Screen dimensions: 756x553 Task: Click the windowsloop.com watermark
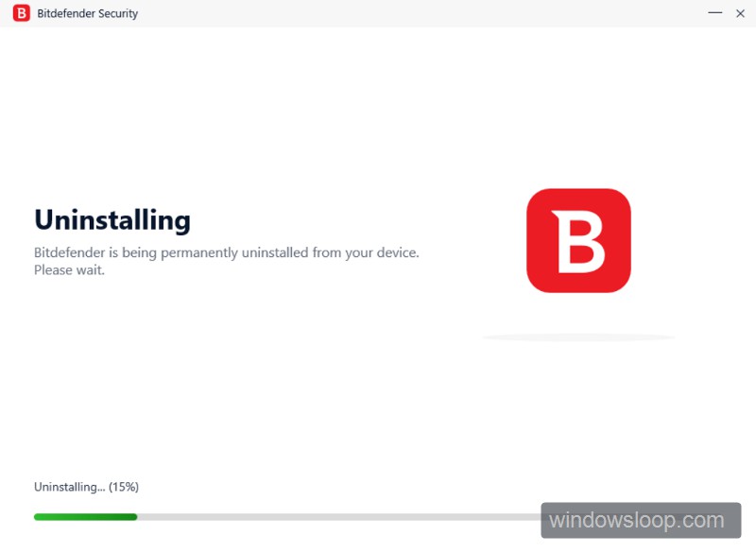[640, 521]
